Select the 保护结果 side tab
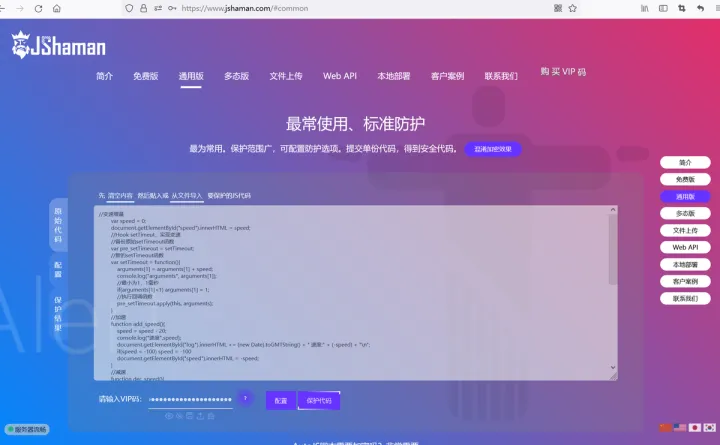720x445 pixels. tap(58, 314)
